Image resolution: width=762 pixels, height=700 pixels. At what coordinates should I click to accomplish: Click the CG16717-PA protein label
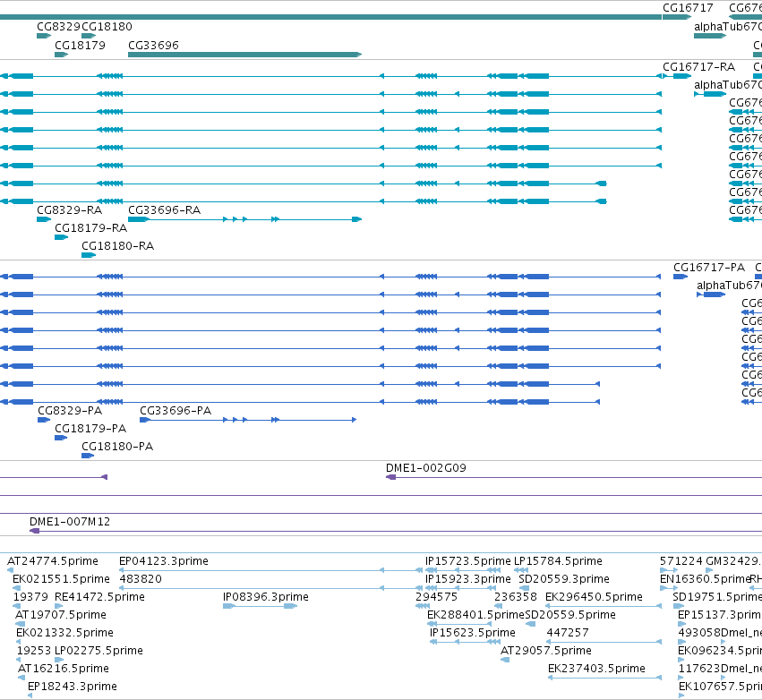(709, 268)
